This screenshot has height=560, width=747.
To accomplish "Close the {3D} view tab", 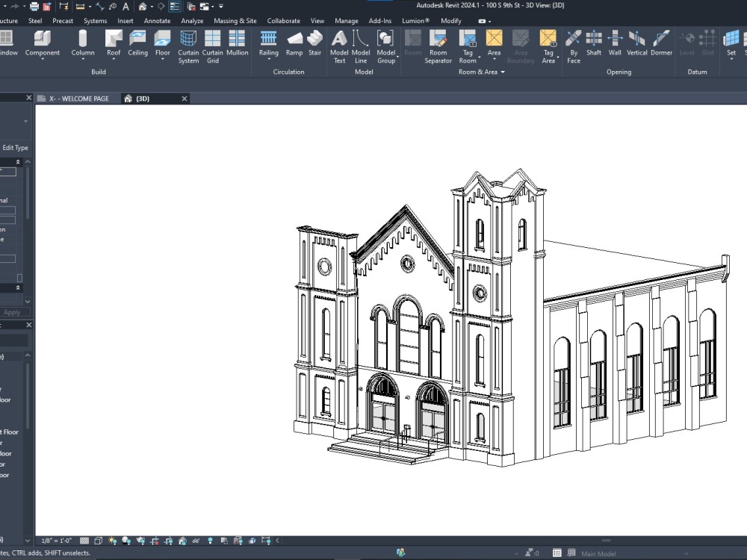I will 185,99.
